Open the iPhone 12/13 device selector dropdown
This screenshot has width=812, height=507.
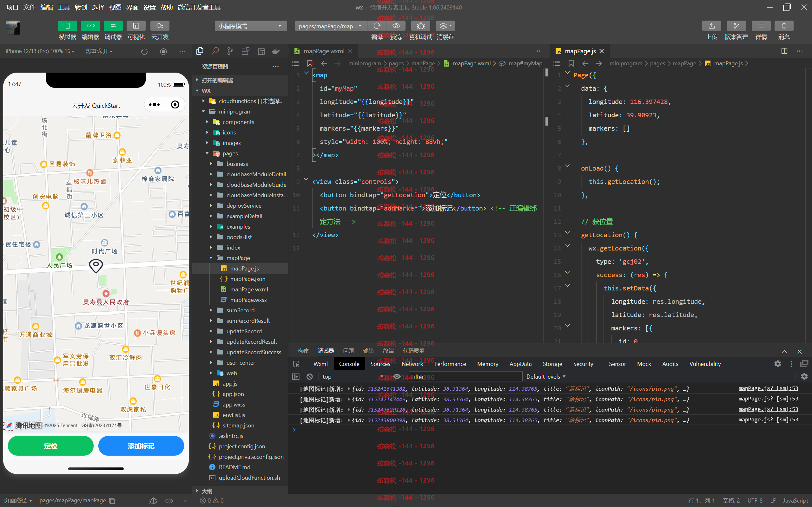coord(40,51)
